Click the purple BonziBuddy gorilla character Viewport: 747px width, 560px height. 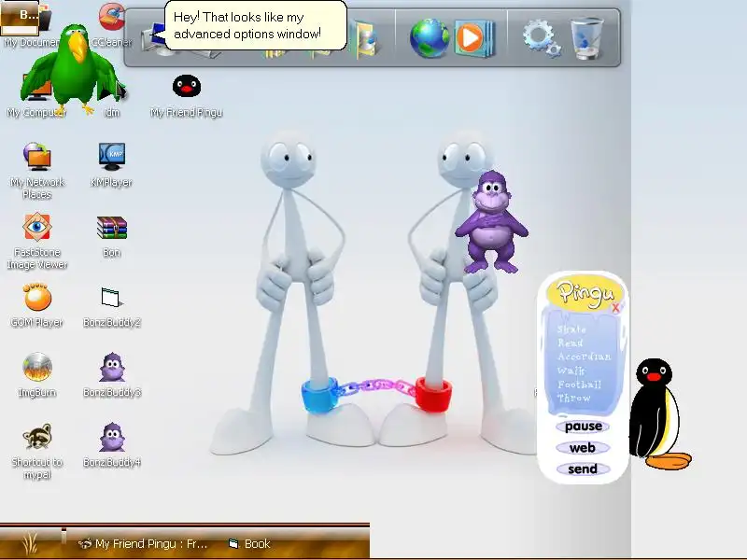click(492, 222)
